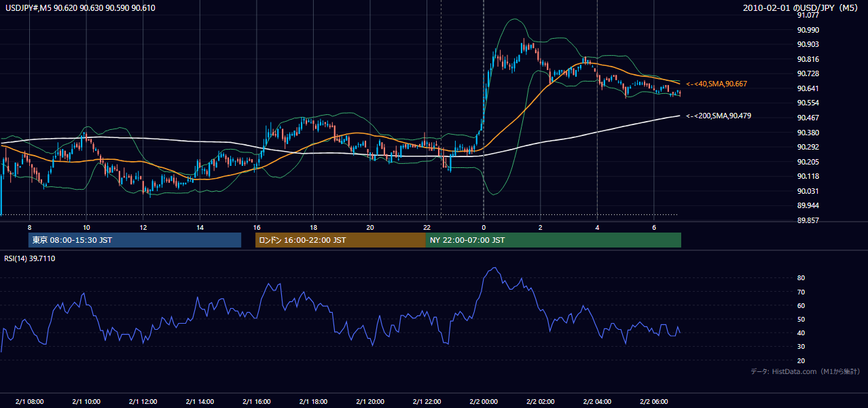Click hour tick 16 under price chart

pyautogui.click(x=256, y=226)
